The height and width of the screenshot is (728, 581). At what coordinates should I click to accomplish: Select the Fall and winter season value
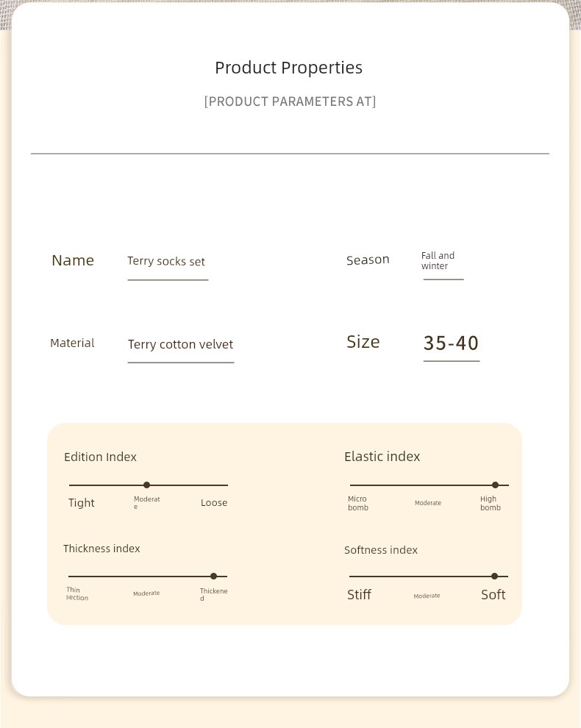click(438, 260)
